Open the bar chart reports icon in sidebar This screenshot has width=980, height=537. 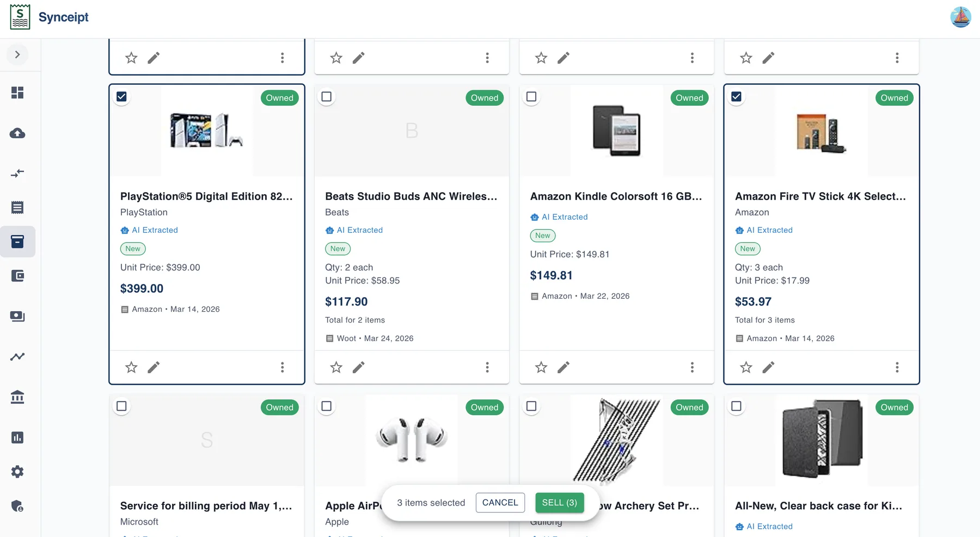click(x=17, y=437)
